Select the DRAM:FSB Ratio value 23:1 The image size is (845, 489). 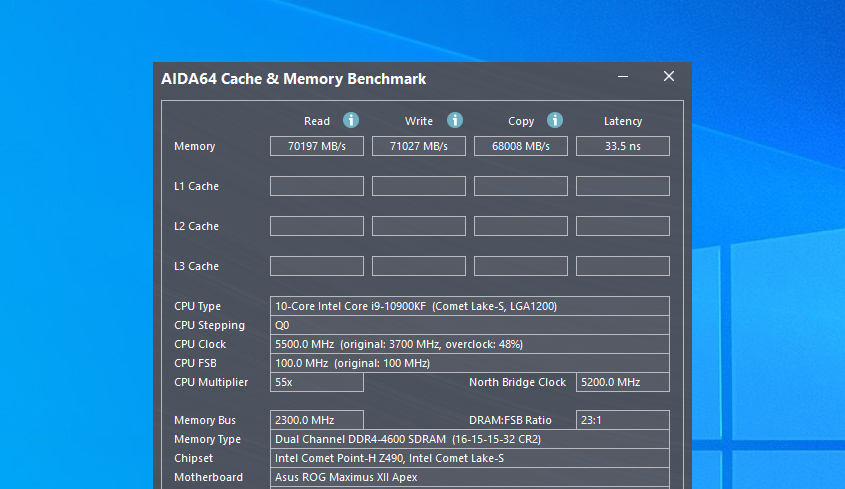[x=623, y=420]
